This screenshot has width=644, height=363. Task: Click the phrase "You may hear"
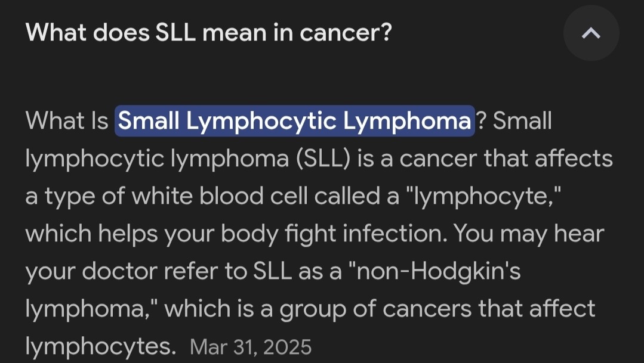click(529, 234)
